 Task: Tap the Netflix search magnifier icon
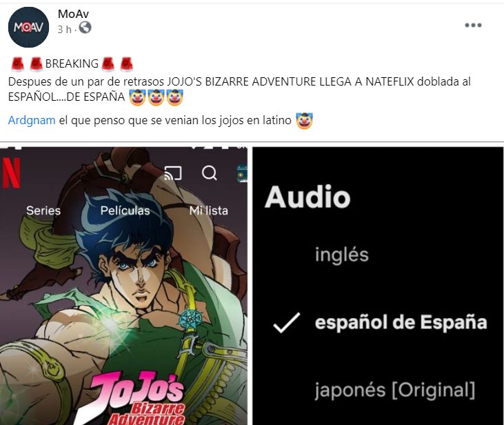coord(209,172)
